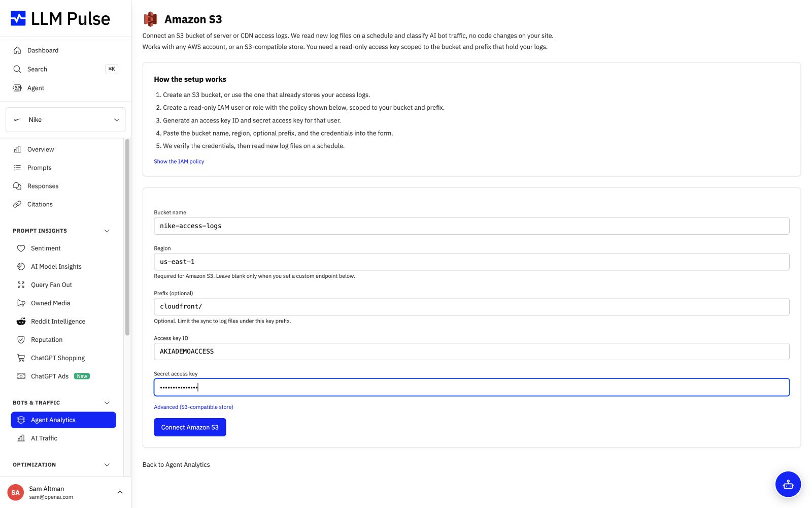
Task: Click the sidebar vertical scrollbar
Action: click(127, 237)
